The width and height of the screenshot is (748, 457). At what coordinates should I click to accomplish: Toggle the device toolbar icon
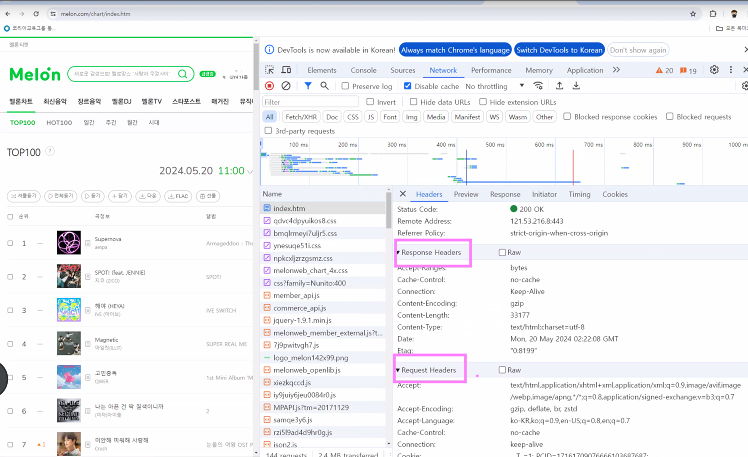[286, 70]
